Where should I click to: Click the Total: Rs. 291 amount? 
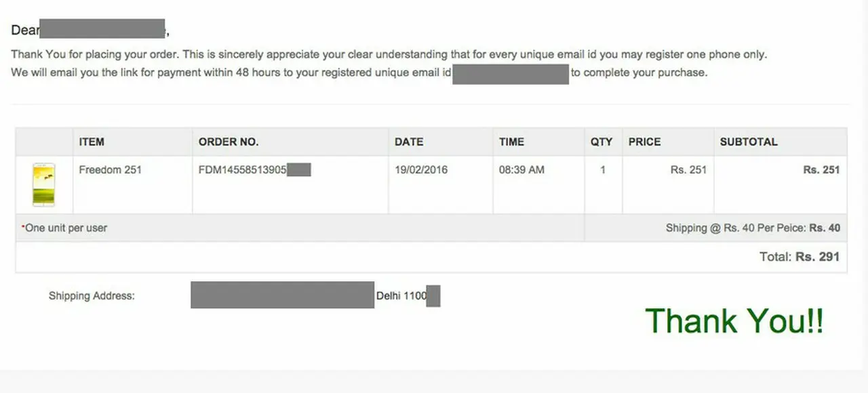pyautogui.click(x=800, y=257)
